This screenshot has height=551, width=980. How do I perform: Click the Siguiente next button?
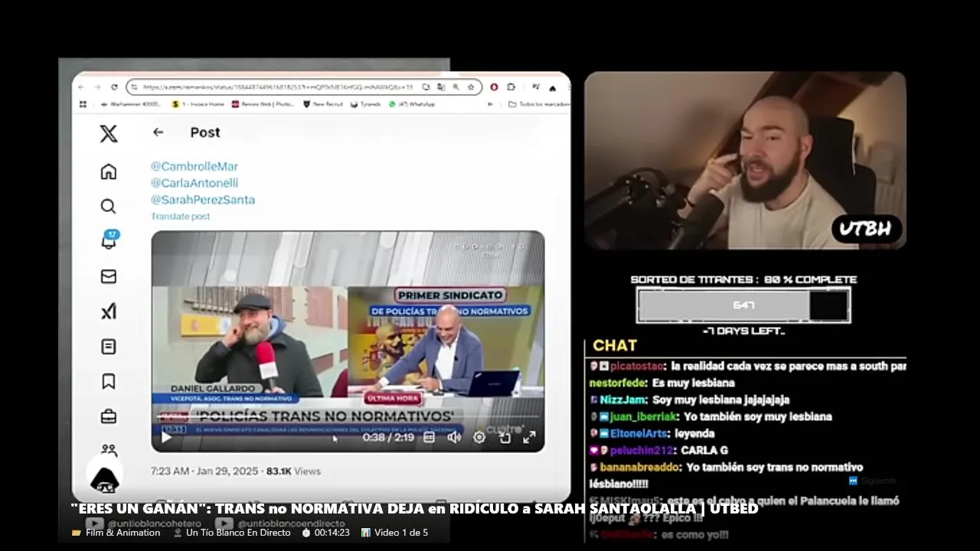873,481
